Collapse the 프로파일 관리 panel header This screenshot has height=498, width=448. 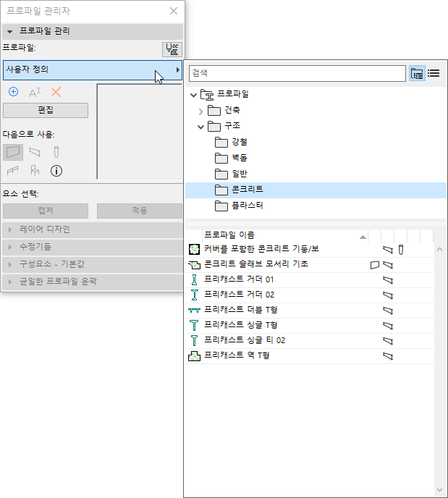point(93,31)
